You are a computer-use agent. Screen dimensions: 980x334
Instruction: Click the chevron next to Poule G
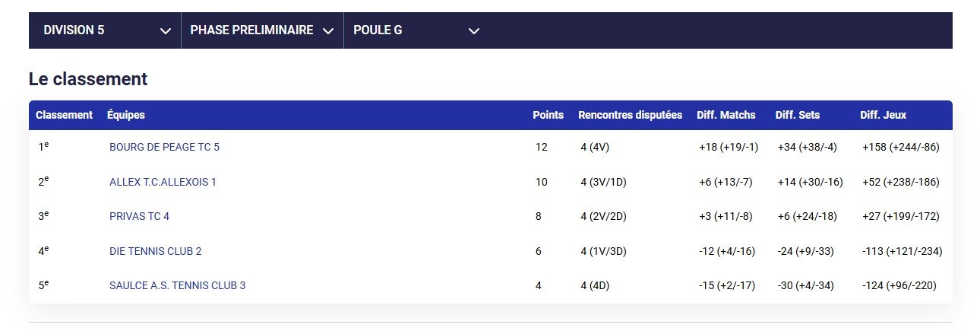pos(474,31)
